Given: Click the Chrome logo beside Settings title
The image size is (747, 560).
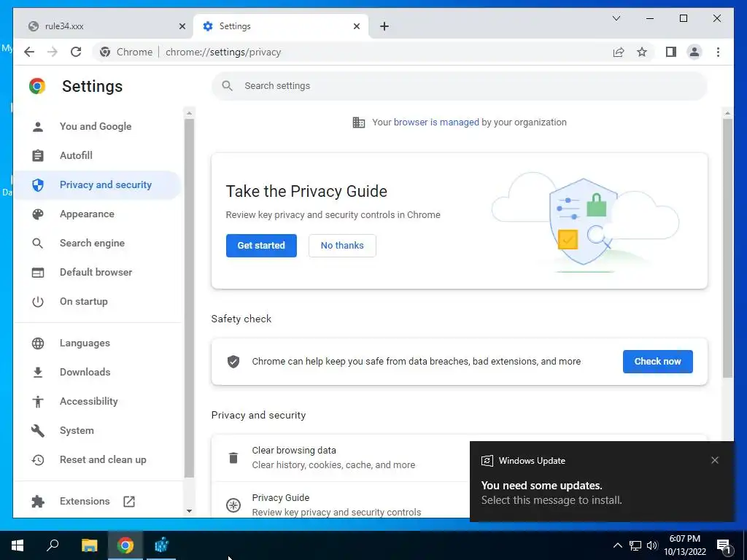Looking at the screenshot, I should [x=37, y=86].
